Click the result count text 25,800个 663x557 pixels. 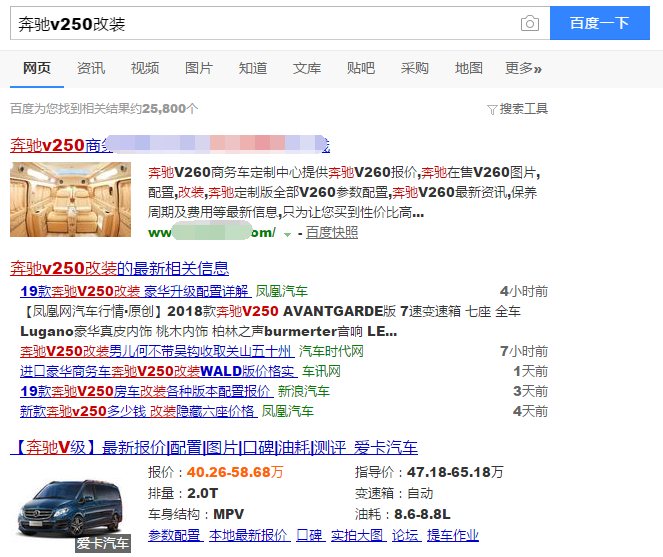pos(170,109)
